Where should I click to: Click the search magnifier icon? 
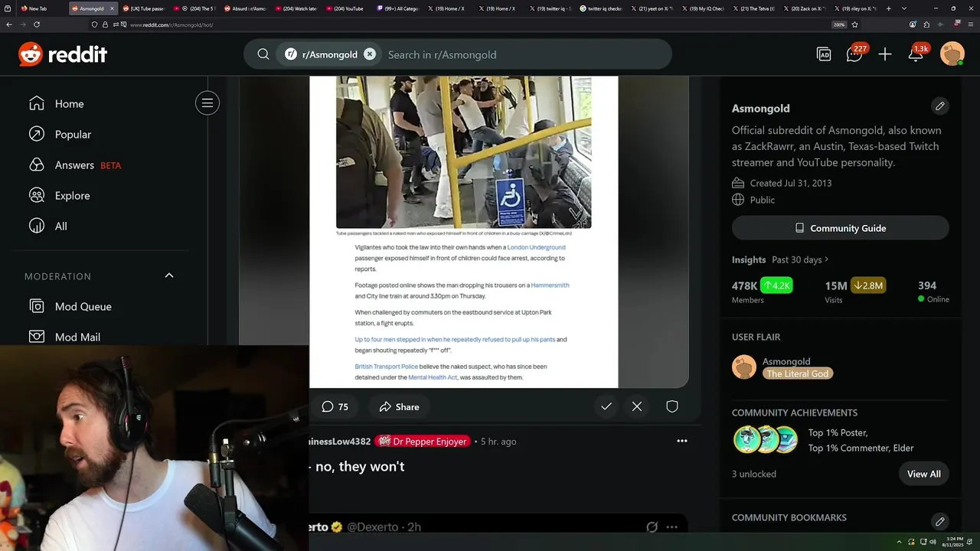point(263,54)
